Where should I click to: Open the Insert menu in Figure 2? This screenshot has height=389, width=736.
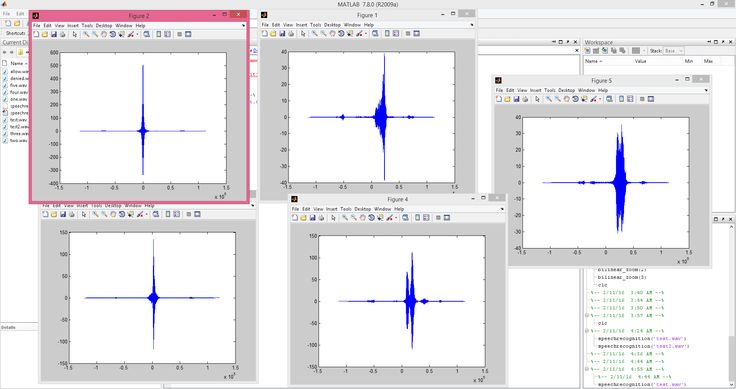coord(73,25)
